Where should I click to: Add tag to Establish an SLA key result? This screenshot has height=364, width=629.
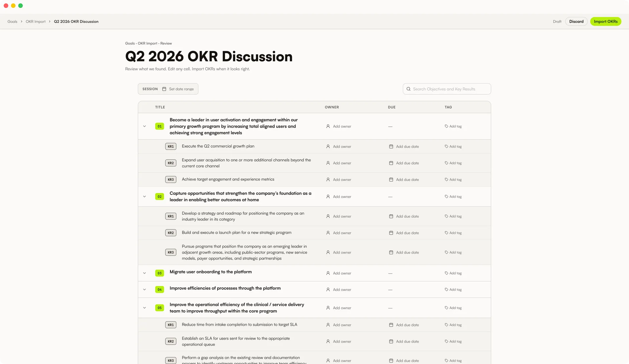pyautogui.click(x=453, y=341)
